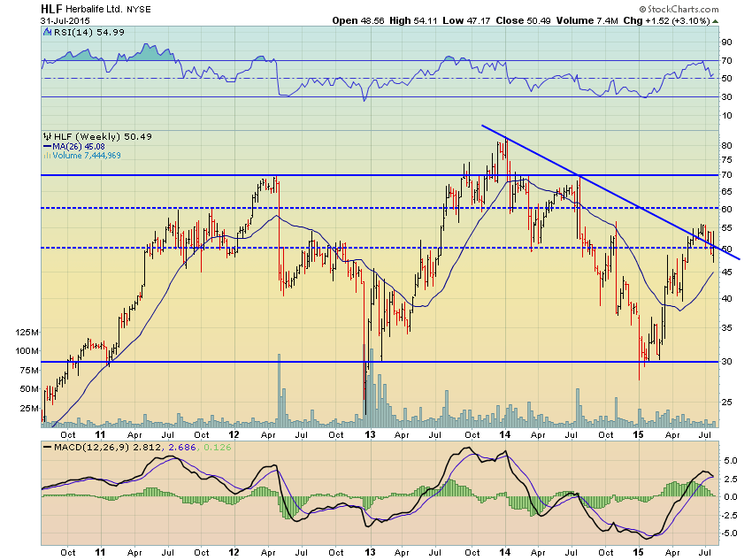Image resolution: width=752 pixels, height=560 pixels.
Task: Click the RSI line icon beside RSI(14)
Action: click(47, 32)
